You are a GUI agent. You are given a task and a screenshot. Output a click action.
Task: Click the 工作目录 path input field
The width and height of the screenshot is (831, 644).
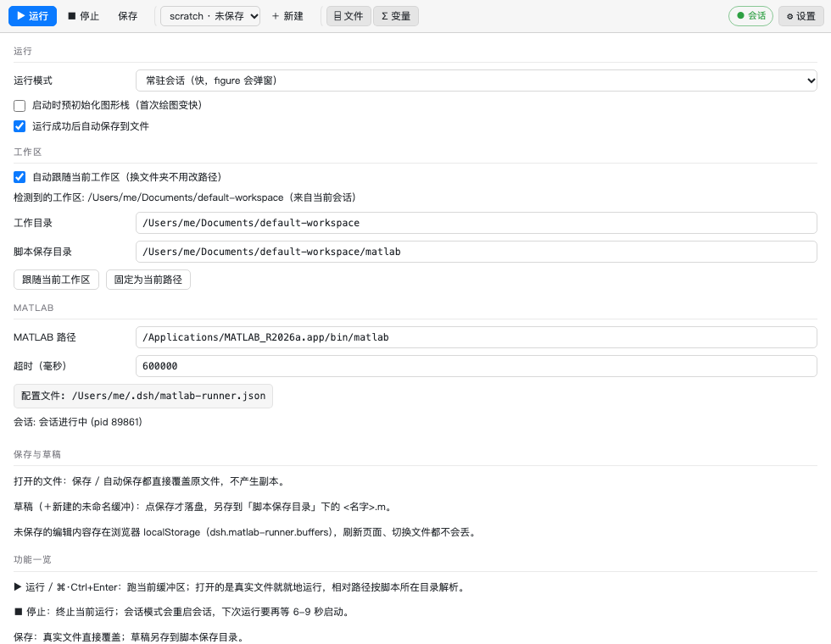pos(477,223)
